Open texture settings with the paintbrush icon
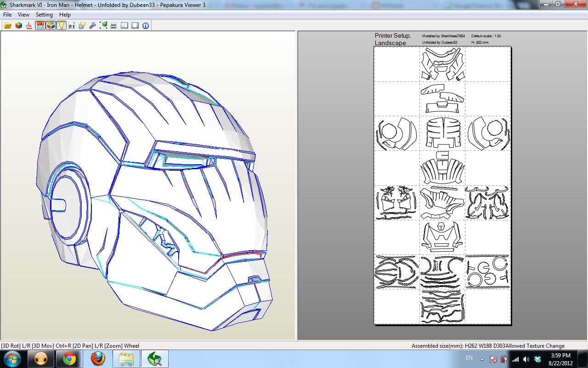Image resolution: width=588 pixels, height=368 pixels. (29, 26)
